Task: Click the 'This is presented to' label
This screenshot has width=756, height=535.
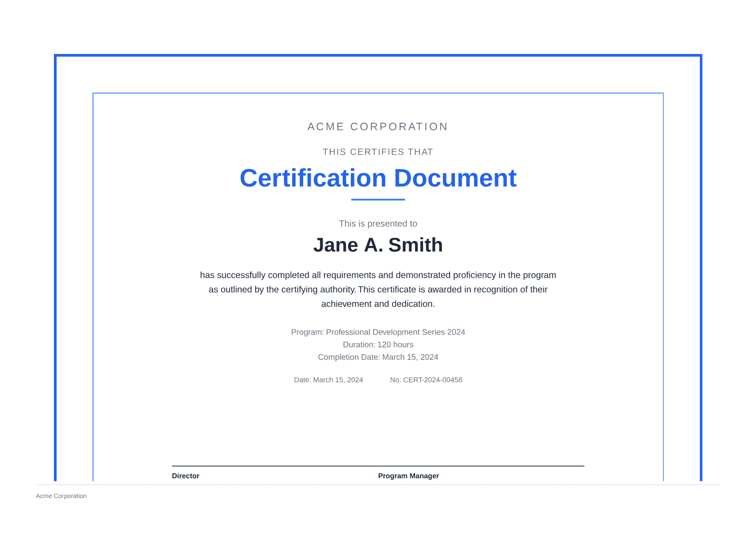Action: (378, 223)
